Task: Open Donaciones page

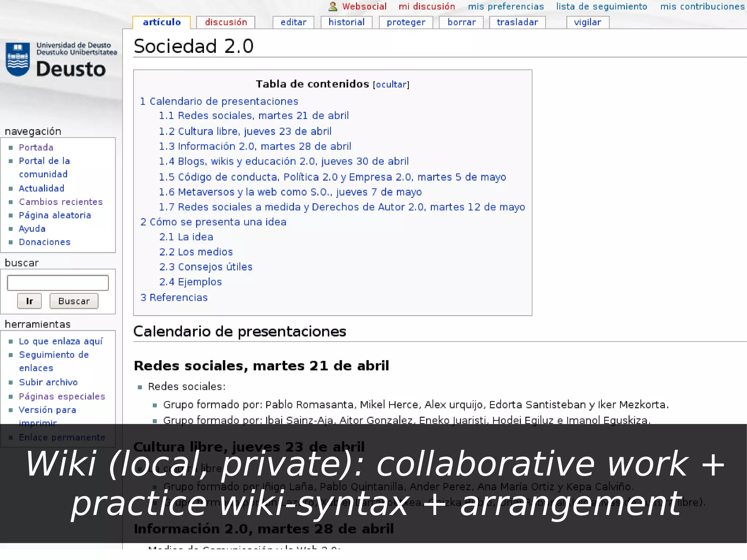Action: click(x=44, y=242)
